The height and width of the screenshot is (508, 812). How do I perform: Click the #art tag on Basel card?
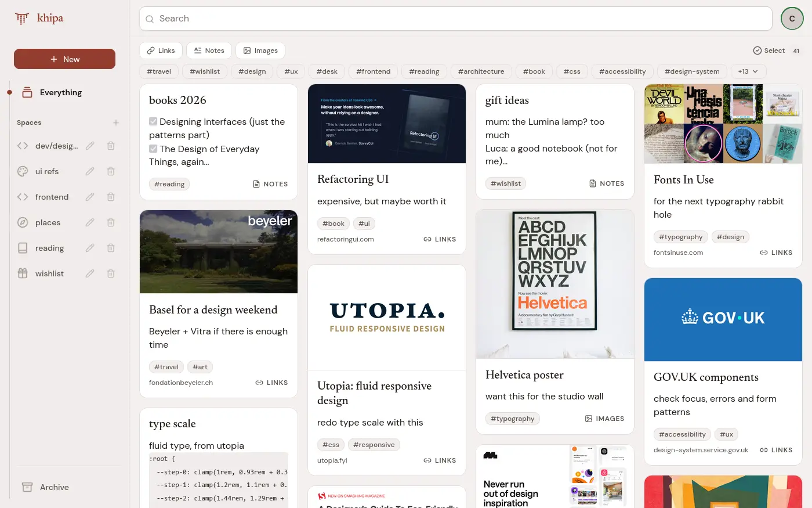coord(200,367)
